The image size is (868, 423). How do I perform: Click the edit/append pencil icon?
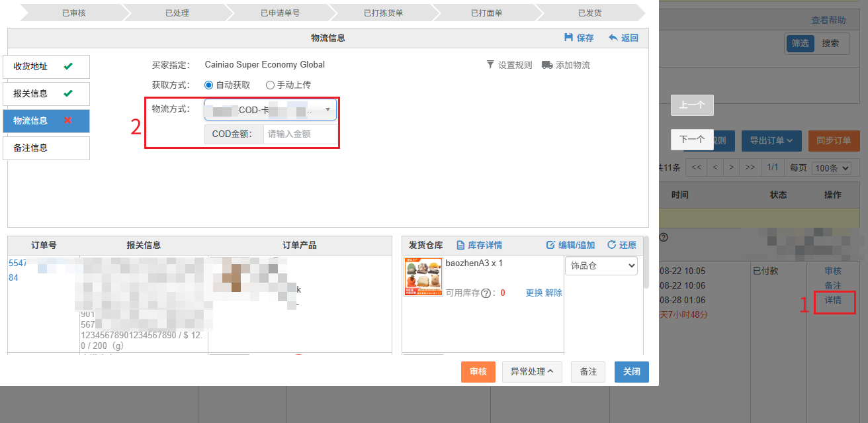pyautogui.click(x=550, y=245)
